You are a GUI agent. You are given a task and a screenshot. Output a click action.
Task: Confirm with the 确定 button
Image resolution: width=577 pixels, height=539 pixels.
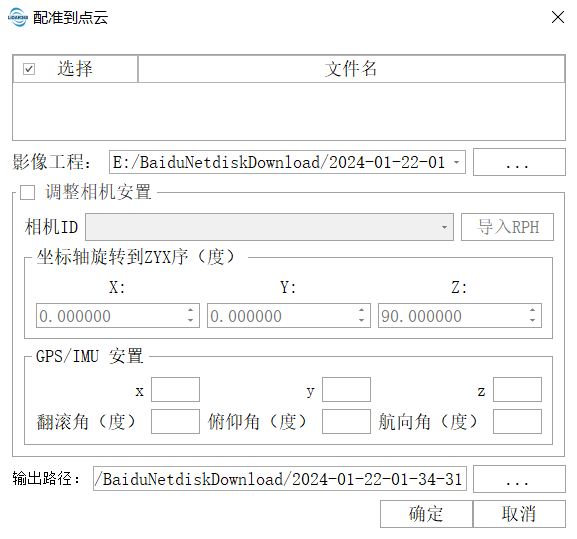[426, 514]
